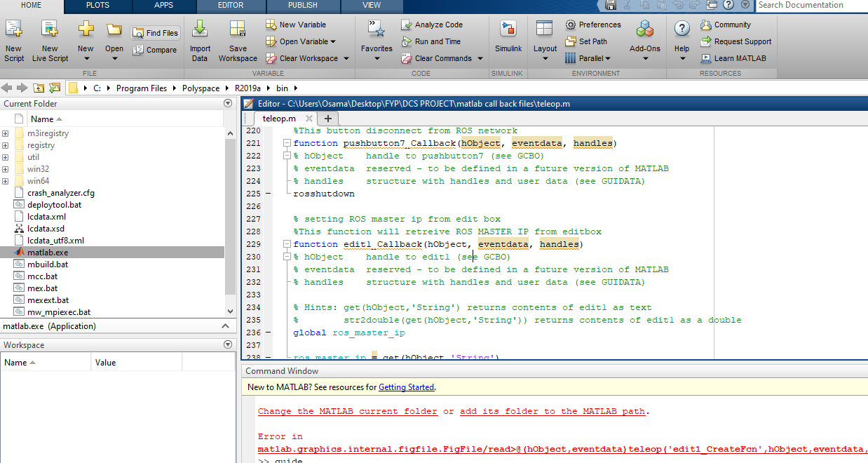Start Run and Time profiler

[431, 41]
